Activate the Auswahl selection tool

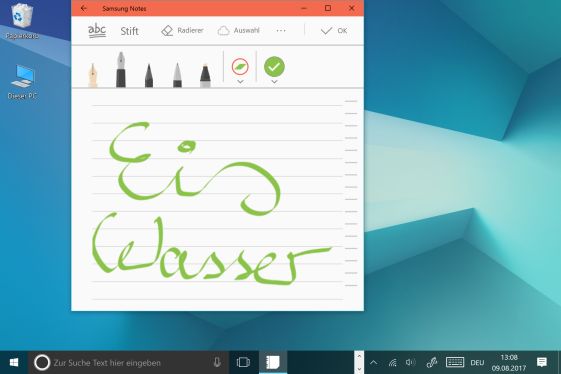[239, 31]
